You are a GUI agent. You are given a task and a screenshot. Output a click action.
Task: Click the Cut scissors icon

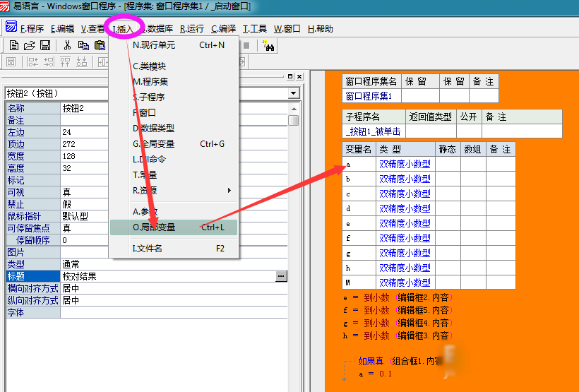66,45
